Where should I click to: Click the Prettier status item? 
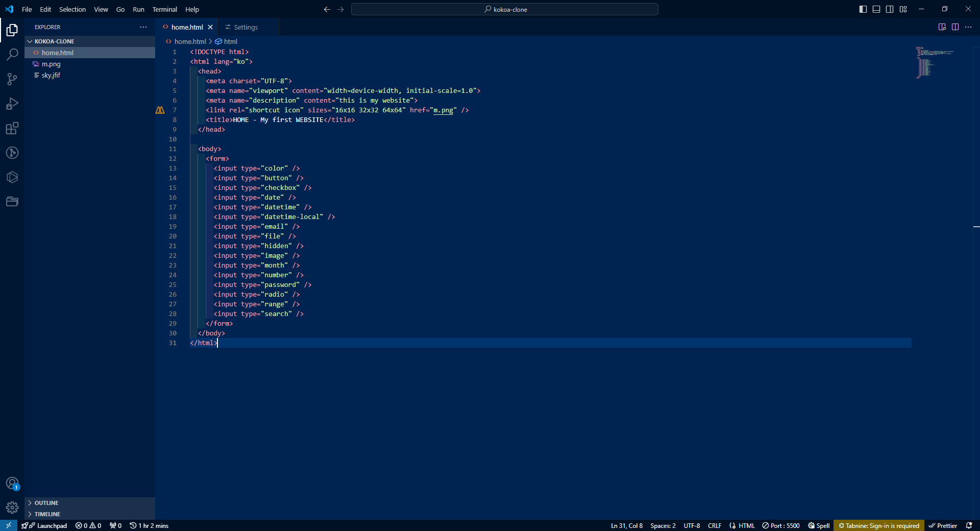pyautogui.click(x=943, y=525)
